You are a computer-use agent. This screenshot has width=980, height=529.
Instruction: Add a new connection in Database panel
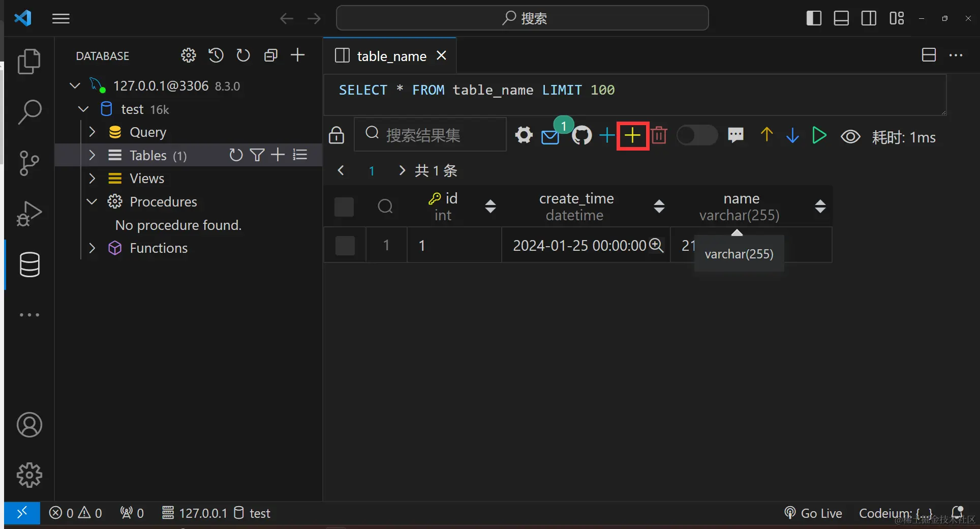coord(298,55)
